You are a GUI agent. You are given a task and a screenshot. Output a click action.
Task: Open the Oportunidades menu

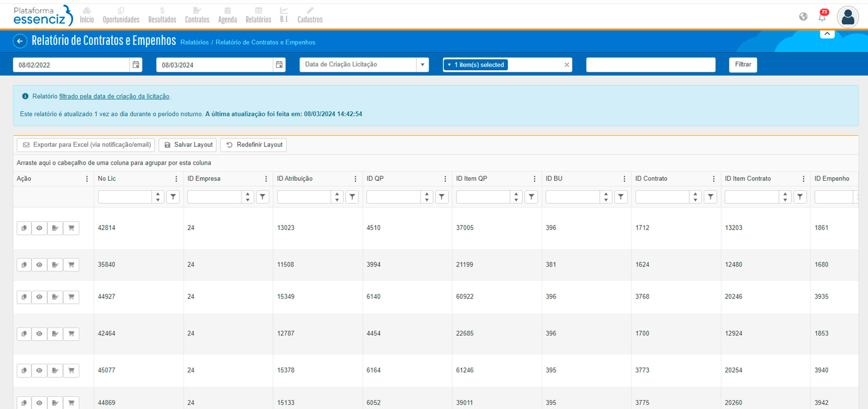[121, 16]
